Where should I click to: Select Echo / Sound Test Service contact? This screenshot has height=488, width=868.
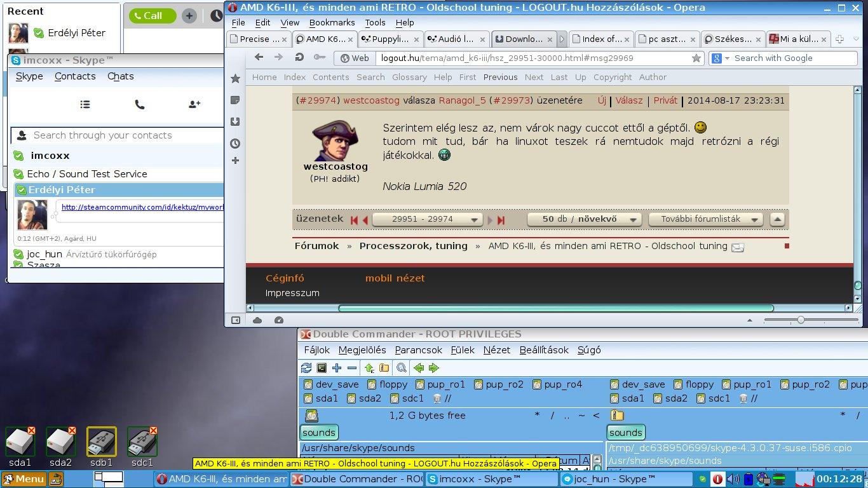[87, 174]
